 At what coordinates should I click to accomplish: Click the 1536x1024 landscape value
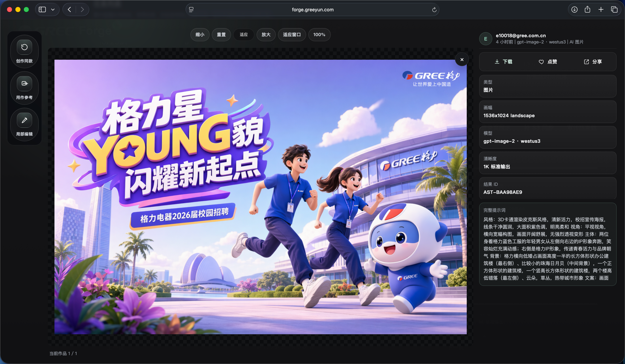pyautogui.click(x=509, y=116)
